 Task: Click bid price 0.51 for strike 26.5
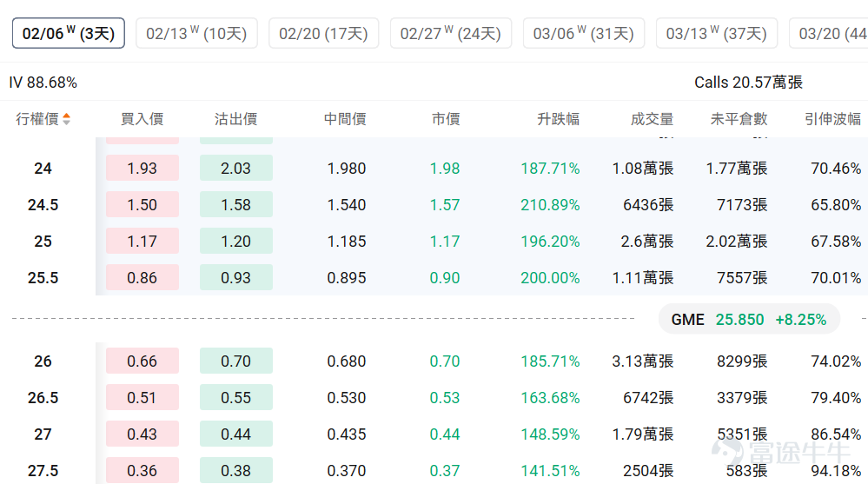click(x=142, y=398)
